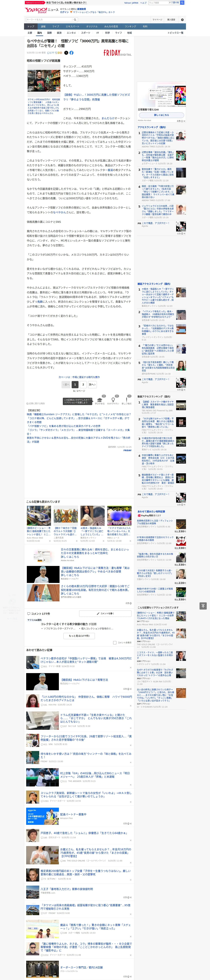Image resolution: width=210 pixels, height=980 pixels.
Task: Share the article on Facebook
Action: 71,53
